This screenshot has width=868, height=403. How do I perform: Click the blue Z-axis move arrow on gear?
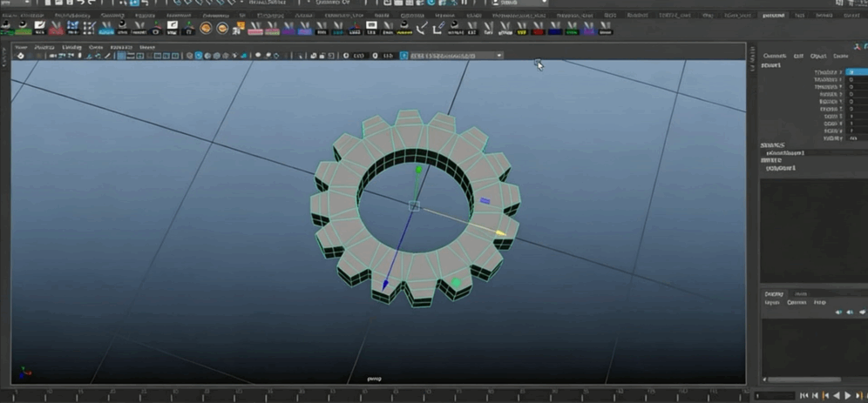[384, 285]
